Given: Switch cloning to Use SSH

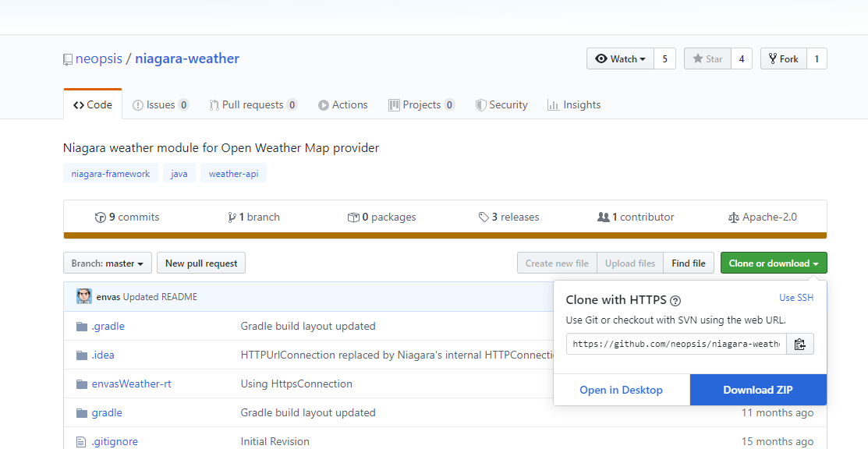Looking at the screenshot, I should (x=795, y=297).
